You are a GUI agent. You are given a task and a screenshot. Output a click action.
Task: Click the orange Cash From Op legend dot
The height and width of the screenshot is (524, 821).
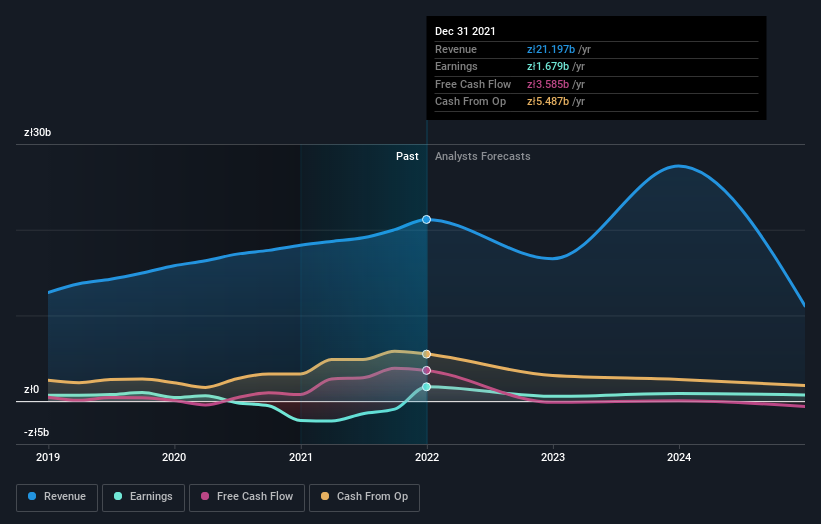[325, 496]
